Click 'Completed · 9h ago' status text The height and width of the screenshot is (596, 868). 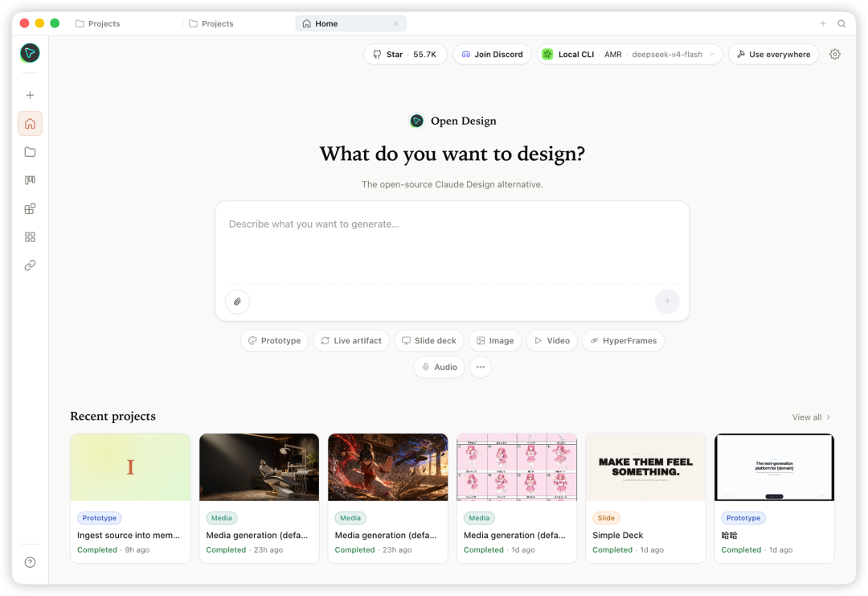point(113,550)
